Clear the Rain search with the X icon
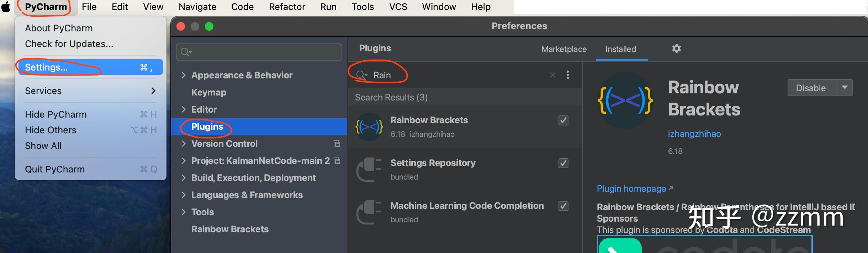This screenshot has width=868, height=253. (552, 75)
